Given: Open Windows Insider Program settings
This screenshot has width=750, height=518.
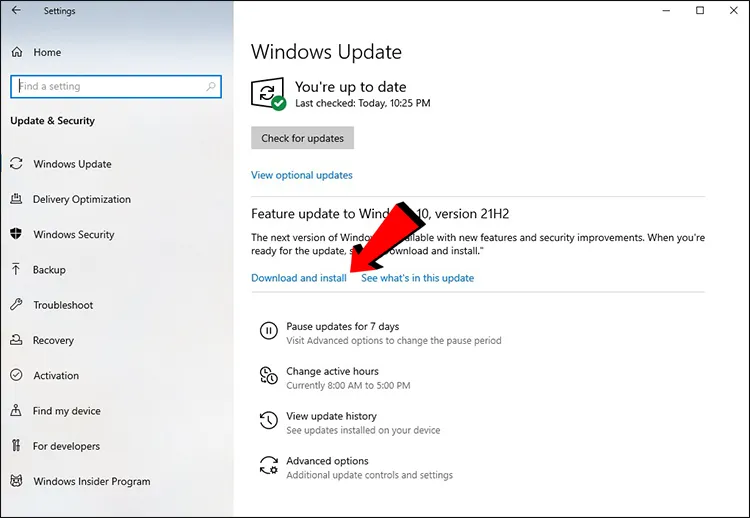Looking at the screenshot, I should pos(92,481).
